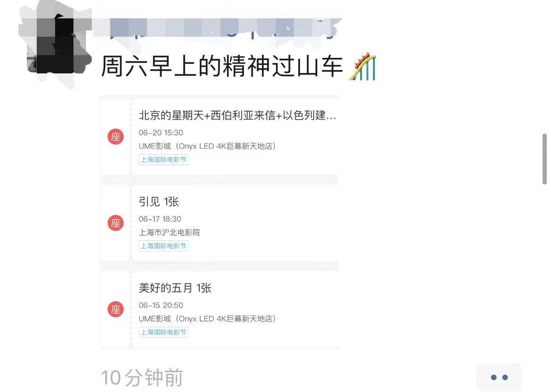Viewport: 551px width, 392px height.
Task: Open the two-dot comment menu button
Action: point(499,377)
